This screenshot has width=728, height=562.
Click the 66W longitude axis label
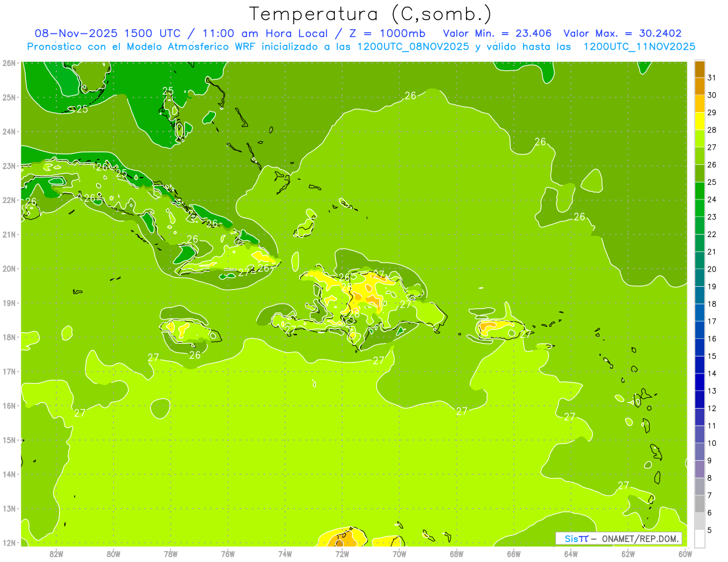click(514, 554)
